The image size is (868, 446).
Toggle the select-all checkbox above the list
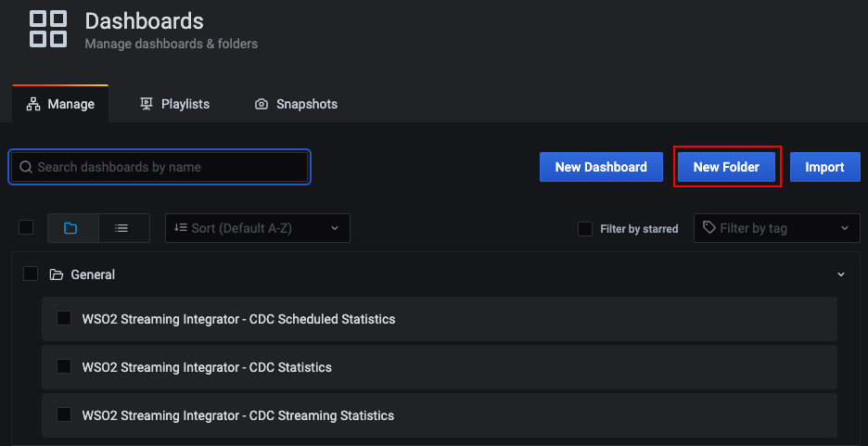pyautogui.click(x=26, y=227)
